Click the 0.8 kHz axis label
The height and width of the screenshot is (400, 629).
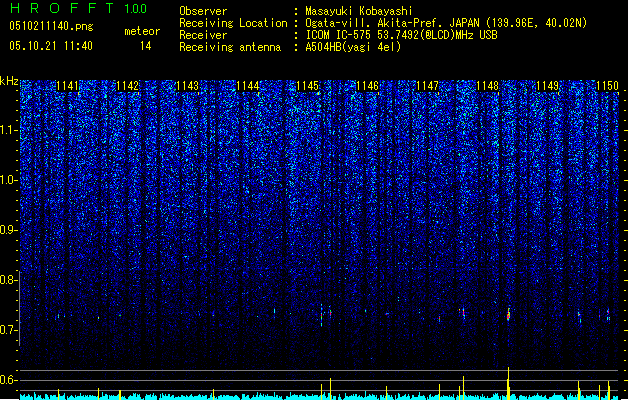[9, 280]
